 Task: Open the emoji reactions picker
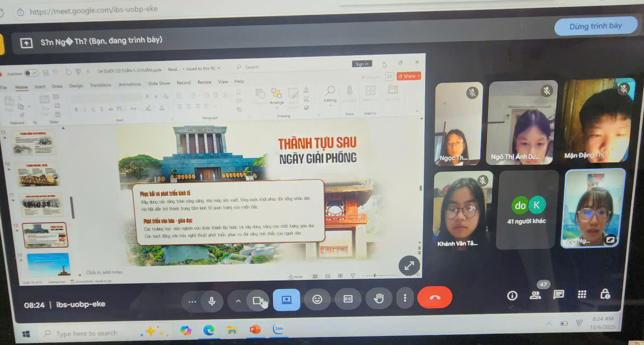pos(317,299)
